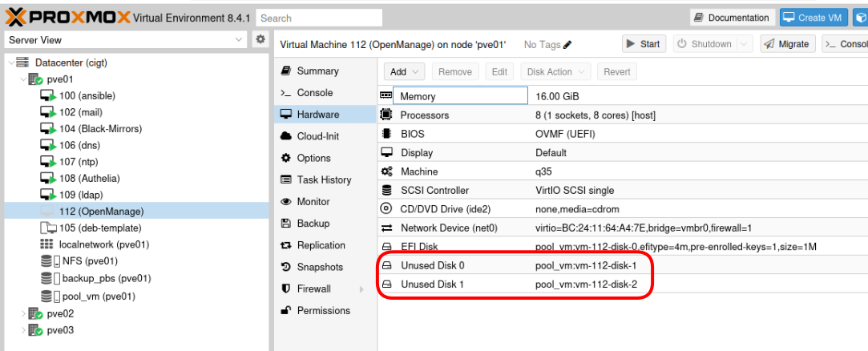This screenshot has height=351, width=868.
Task: Click the Datacenter server icon in the tree
Action: coord(22,63)
